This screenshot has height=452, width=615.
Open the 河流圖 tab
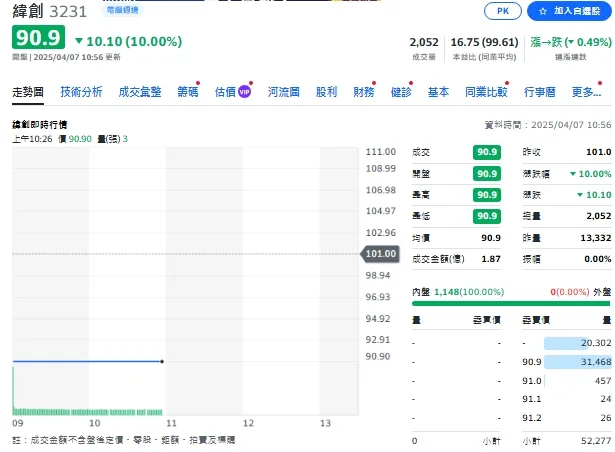(x=283, y=92)
